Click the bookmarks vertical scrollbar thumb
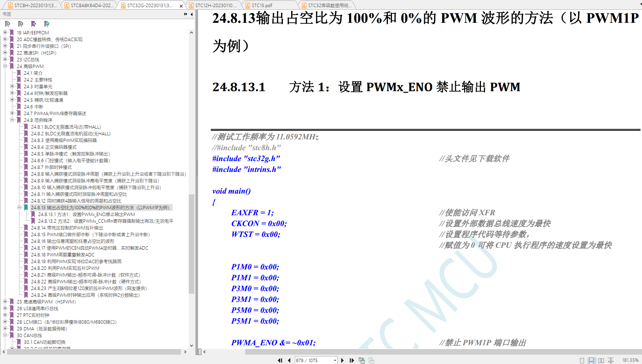 (191, 244)
